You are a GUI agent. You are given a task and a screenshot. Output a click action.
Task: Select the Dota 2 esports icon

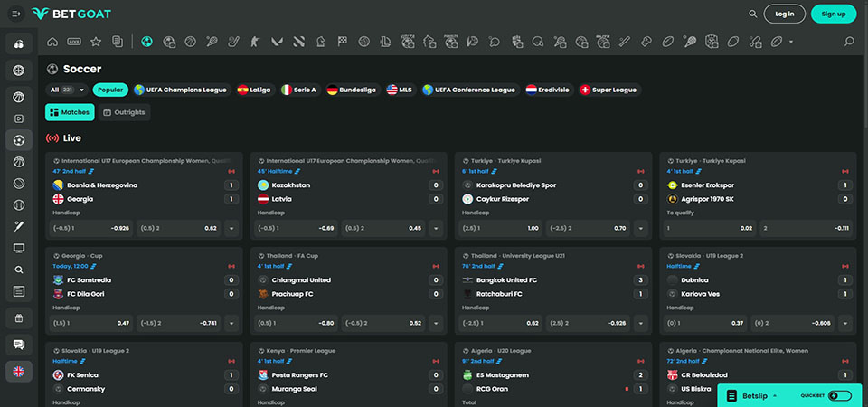[x=299, y=42]
